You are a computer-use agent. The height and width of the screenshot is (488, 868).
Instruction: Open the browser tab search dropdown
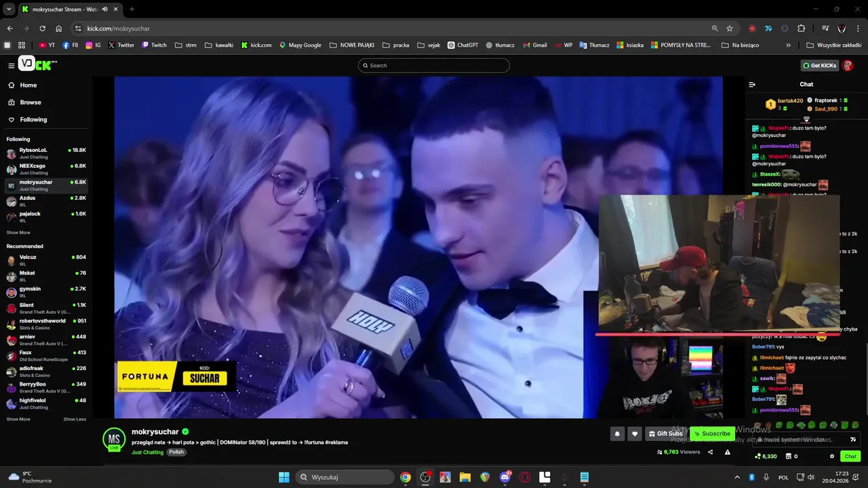pyautogui.click(x=9, y=9)
